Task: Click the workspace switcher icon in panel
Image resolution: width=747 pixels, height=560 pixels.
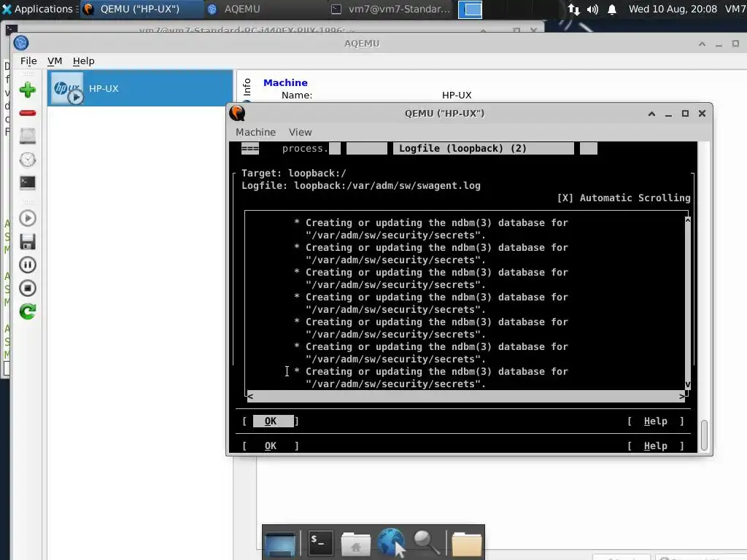Action: 470,9
